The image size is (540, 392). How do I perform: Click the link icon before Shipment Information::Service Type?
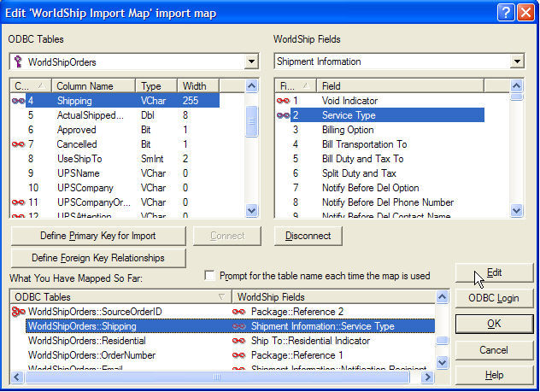pos(238,326)
